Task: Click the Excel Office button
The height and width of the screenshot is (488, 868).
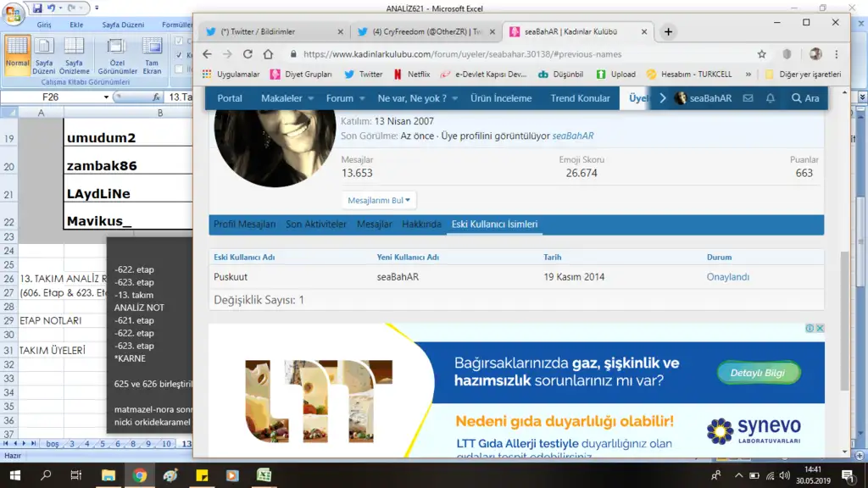Action: [x=13, y=14]
